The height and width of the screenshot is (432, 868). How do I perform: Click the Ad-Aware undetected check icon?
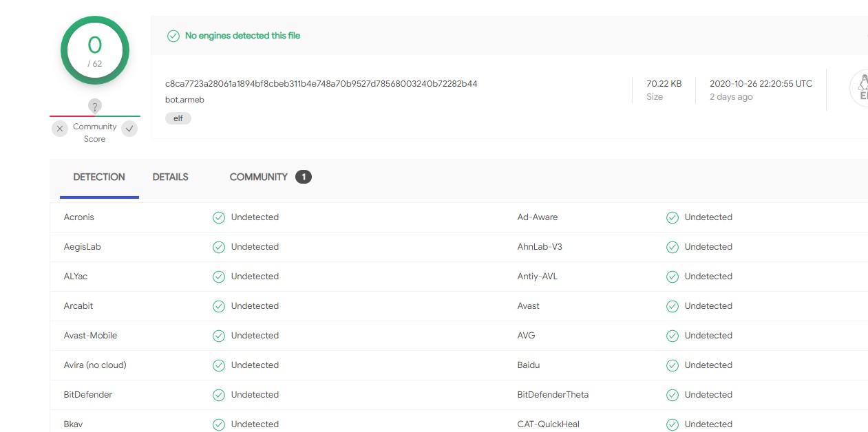[673, 217]
